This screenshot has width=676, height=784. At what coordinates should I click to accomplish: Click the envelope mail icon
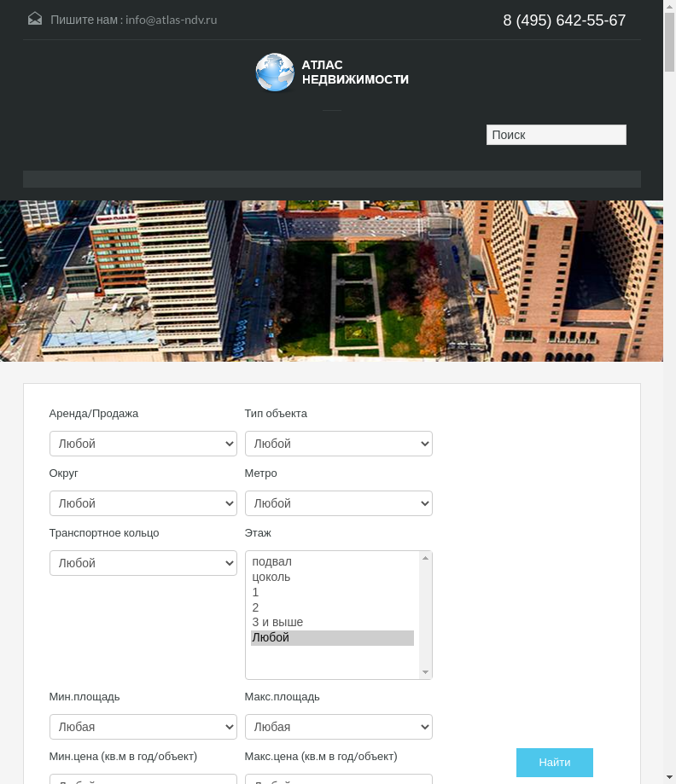(34, 19)
